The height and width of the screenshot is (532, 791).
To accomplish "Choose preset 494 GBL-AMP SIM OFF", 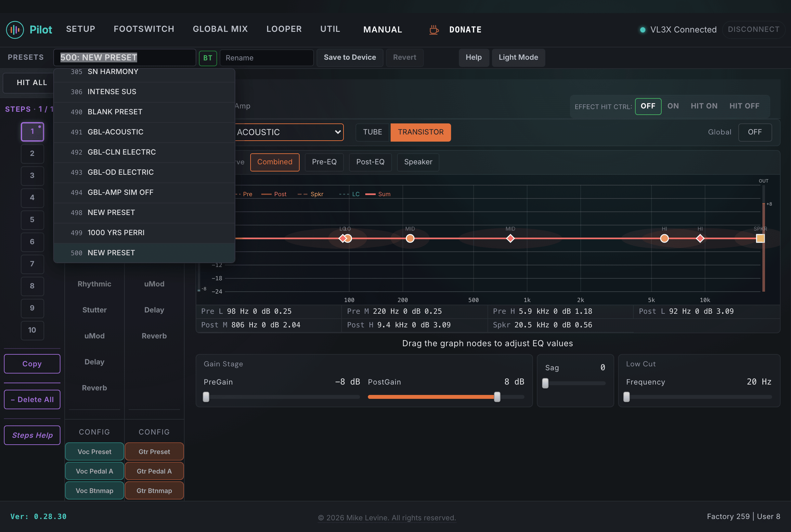I will 144,192.
